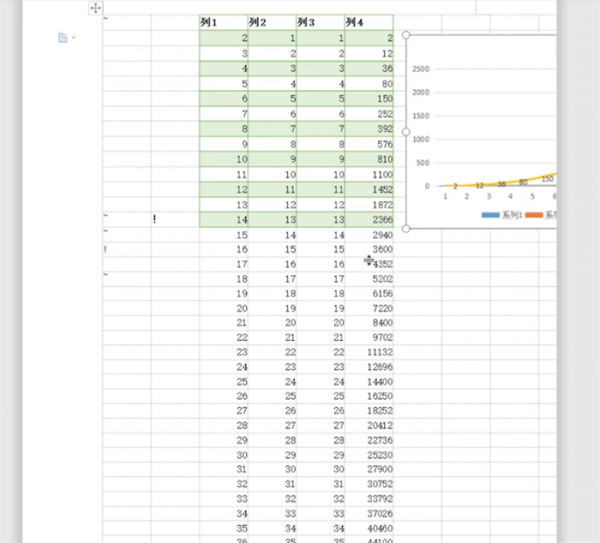Click the chart's top-left resize handle

pos(406,35)
